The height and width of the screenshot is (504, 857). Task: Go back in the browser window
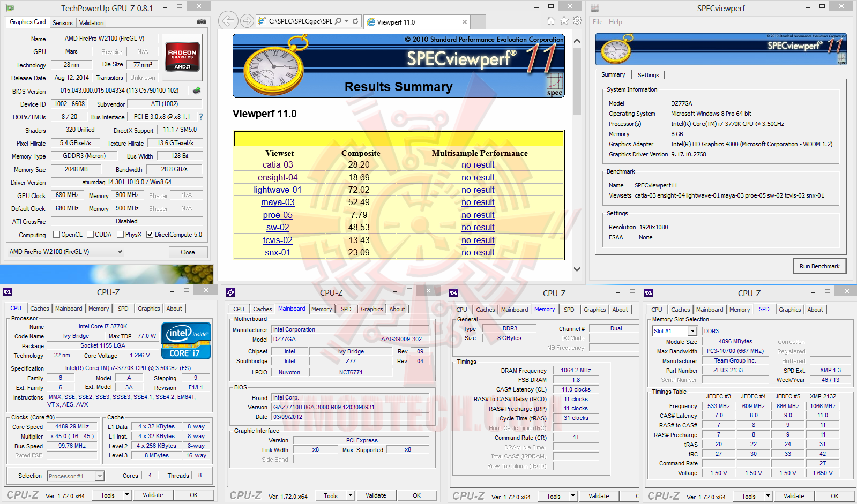tap(228, 21)
